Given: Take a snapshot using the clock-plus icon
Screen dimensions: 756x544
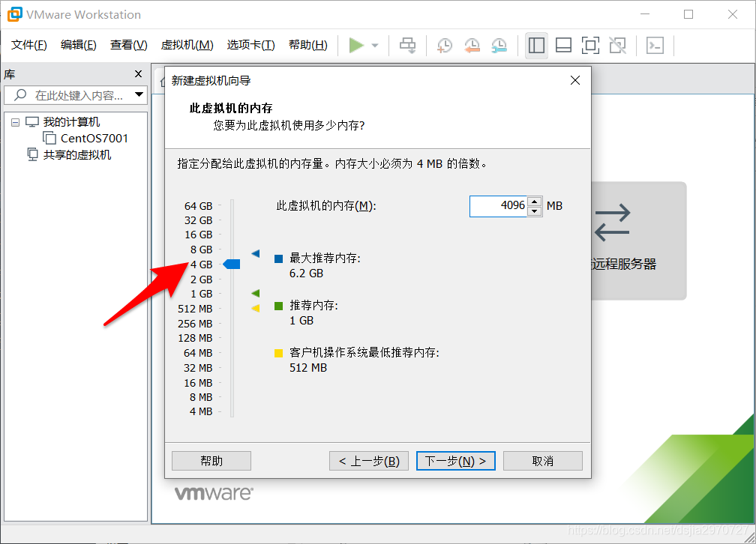Looking at the screenshot, I should [444, 45].
